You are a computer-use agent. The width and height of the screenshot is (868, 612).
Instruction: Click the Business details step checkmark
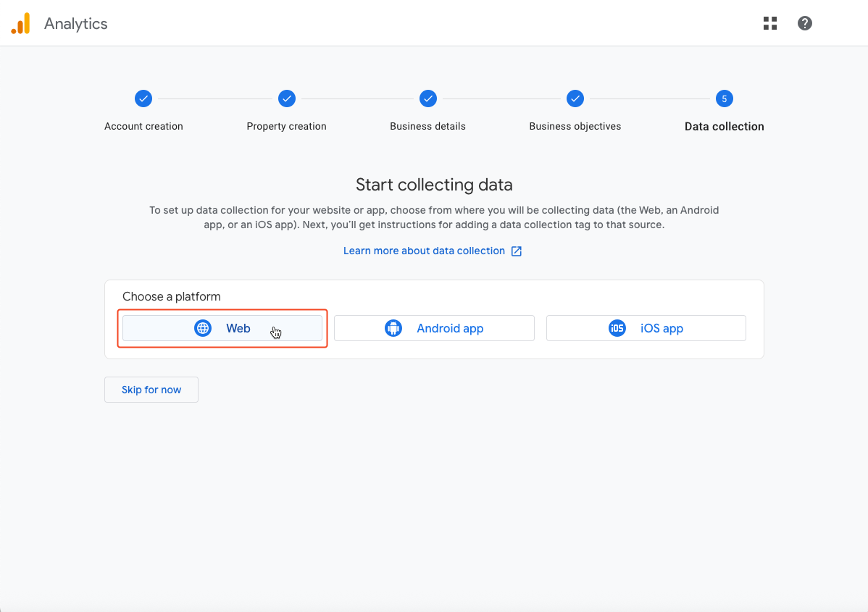point(428,98)
